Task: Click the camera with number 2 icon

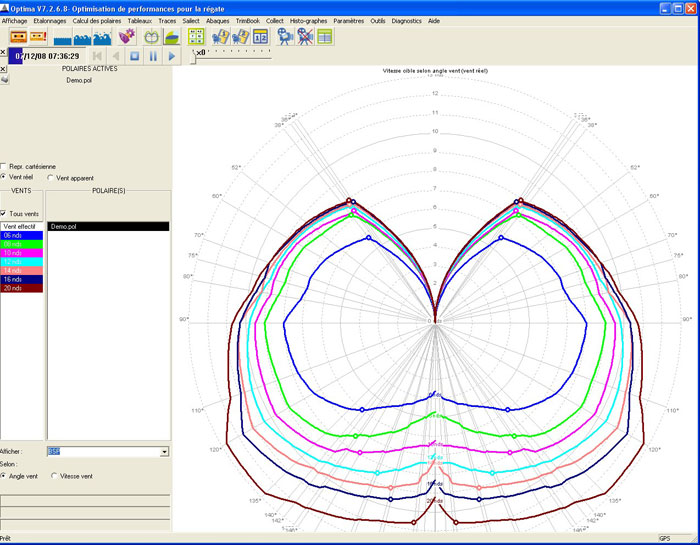Action: pos(241,37)
